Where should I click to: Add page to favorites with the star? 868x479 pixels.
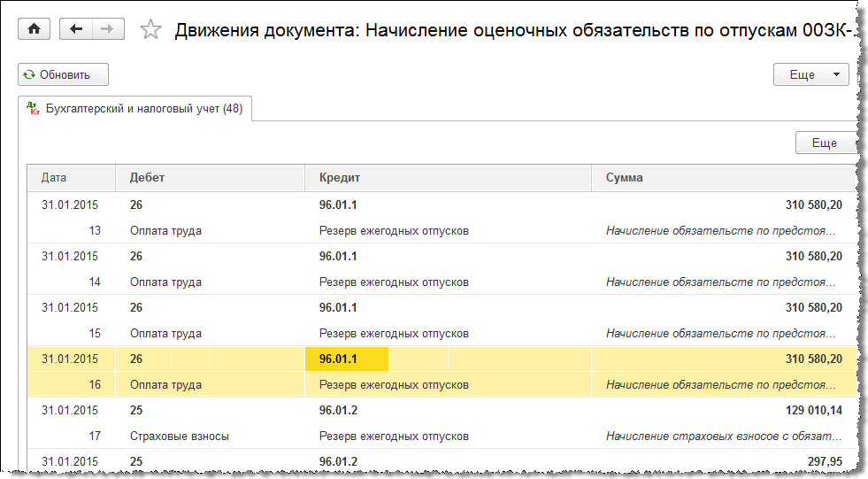click(150, 29)
